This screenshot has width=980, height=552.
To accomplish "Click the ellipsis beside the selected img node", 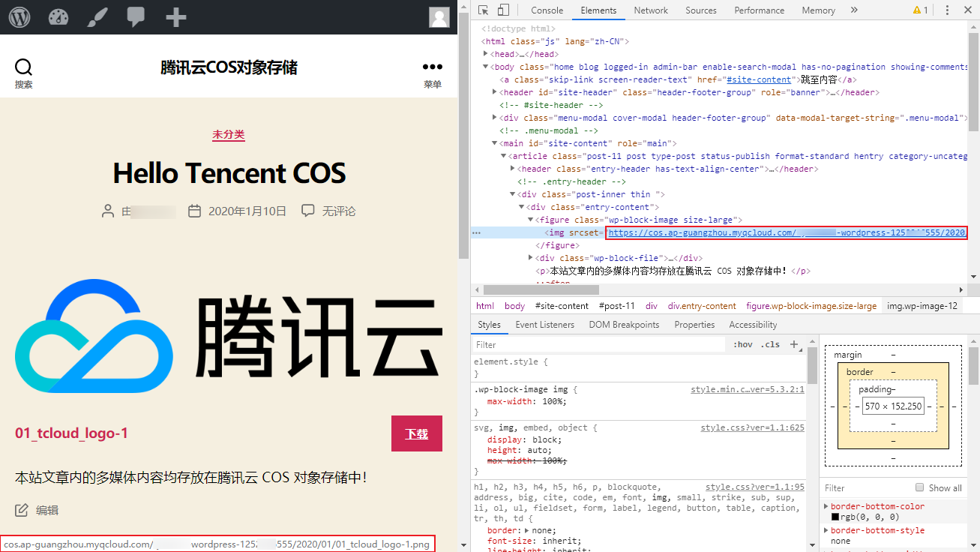I will point(476,232).
